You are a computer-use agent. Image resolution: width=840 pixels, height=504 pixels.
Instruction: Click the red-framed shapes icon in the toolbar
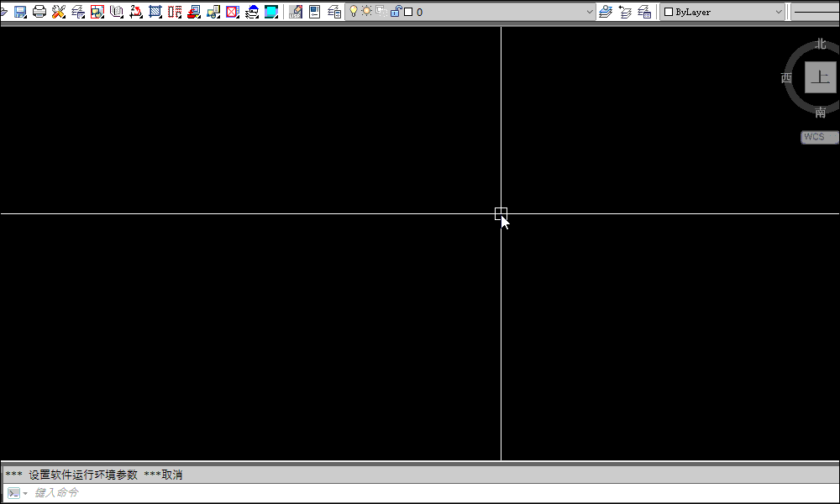(97, 11)
